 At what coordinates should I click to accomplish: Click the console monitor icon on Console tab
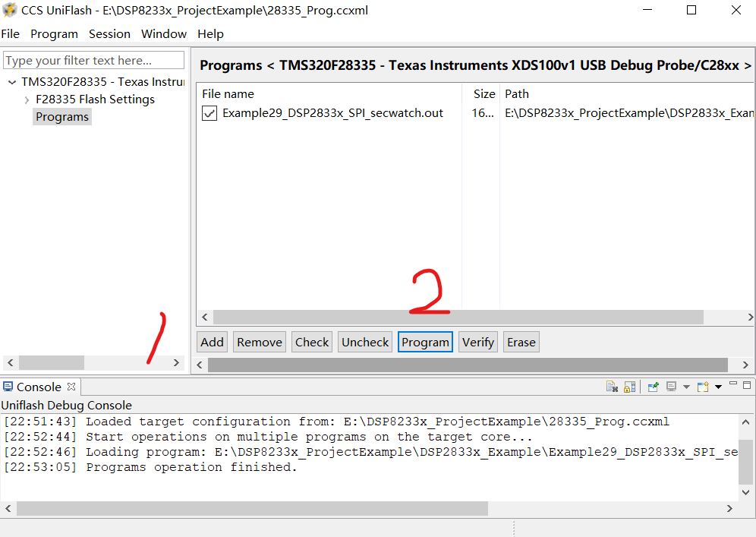tap(8, 387)
